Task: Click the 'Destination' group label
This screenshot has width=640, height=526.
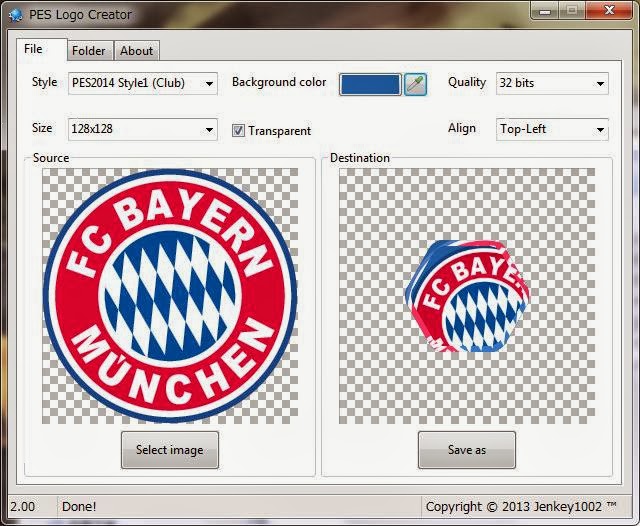Action: [360, 158]
